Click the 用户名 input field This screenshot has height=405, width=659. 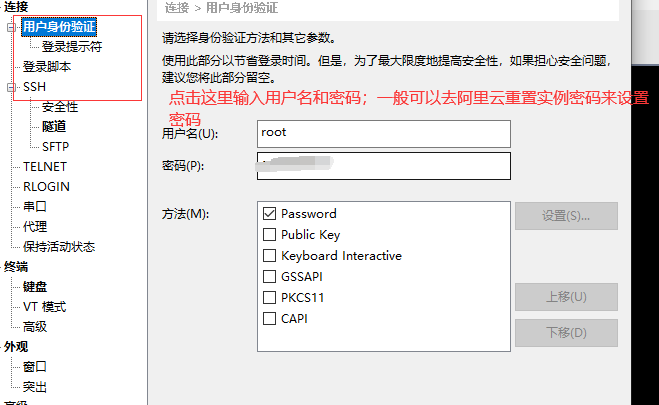coord(384,134)
